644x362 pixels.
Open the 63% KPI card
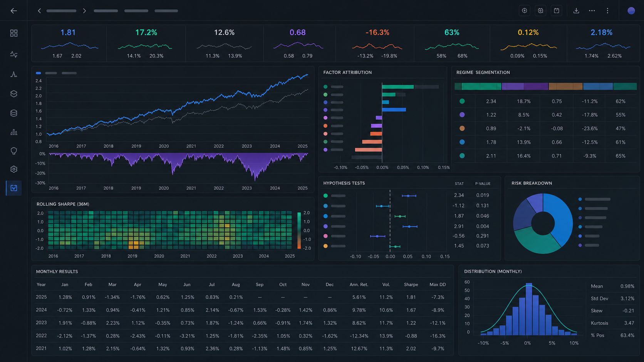tap(452, 43)
